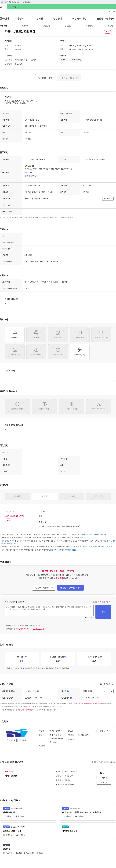Open the 취업지원 menu

[x=39, y=19]
